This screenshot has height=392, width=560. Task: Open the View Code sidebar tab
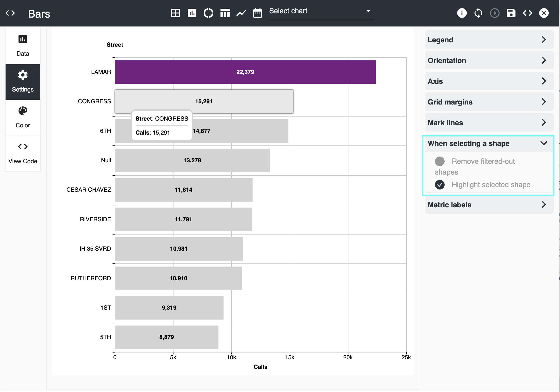coord(23,154)
